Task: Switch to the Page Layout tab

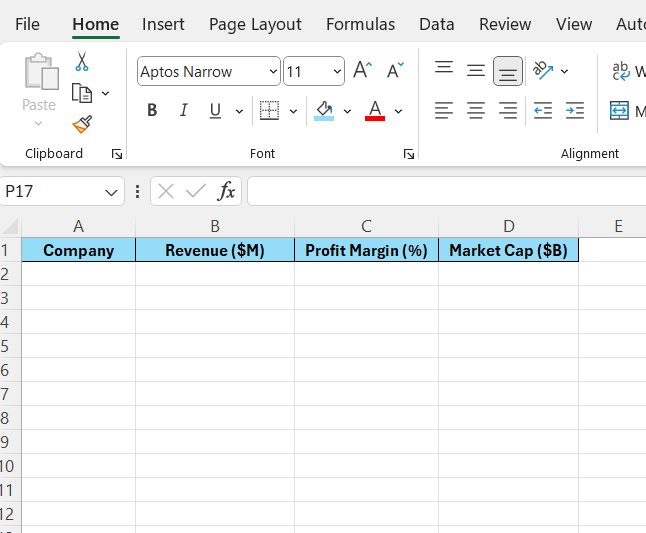Action: 255,24
